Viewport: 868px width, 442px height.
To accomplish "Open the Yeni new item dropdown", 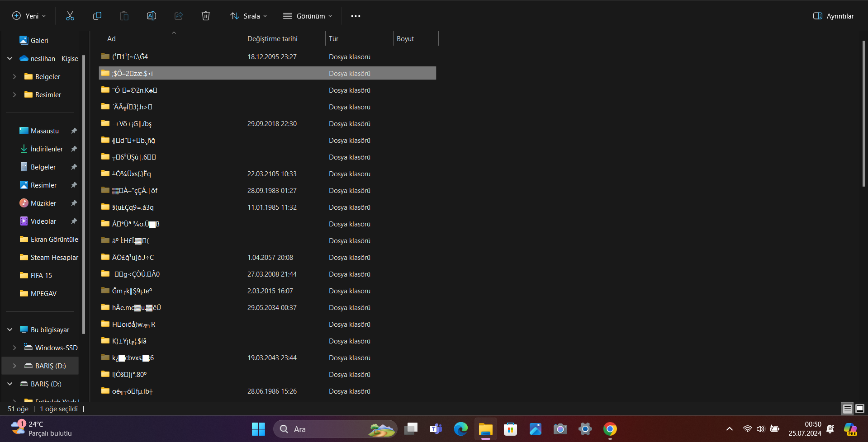I will tap(29, 16).
